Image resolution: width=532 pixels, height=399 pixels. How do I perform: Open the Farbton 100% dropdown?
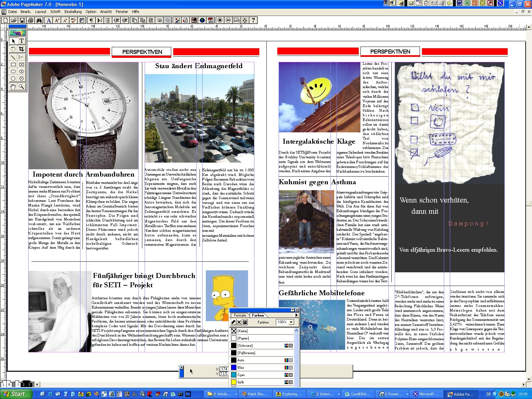[x=291, y=322]
